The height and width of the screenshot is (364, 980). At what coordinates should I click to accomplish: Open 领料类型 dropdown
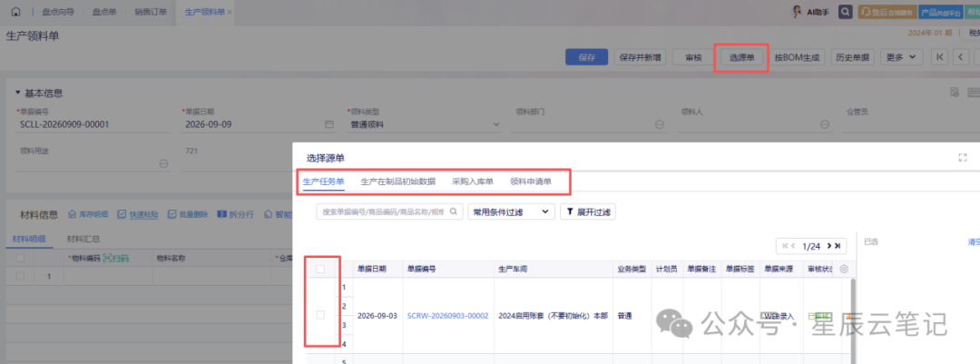pos(424,124)
